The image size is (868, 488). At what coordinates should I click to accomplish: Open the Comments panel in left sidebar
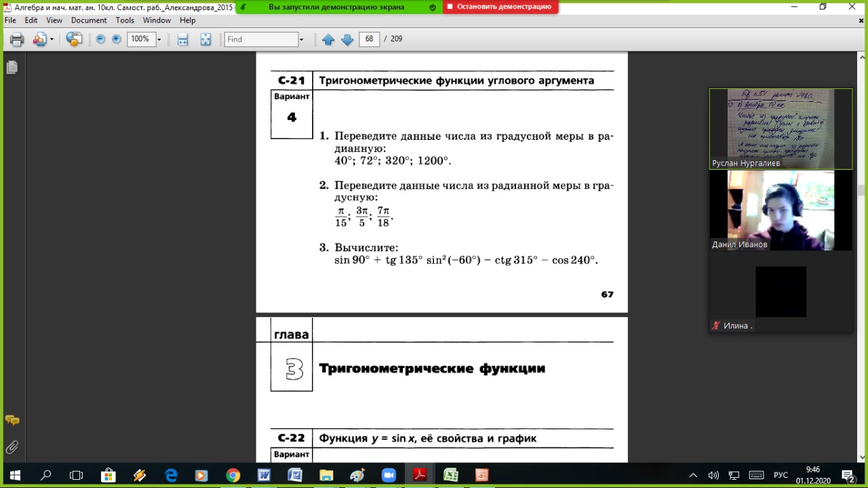[x=12, y=421]
